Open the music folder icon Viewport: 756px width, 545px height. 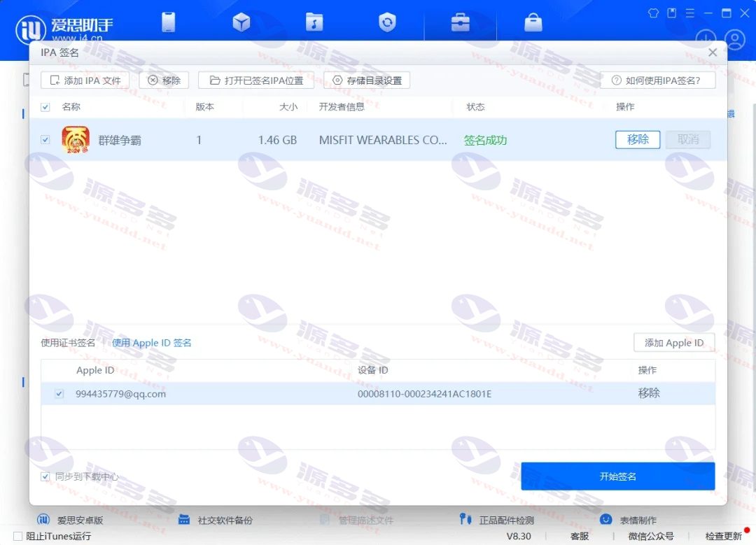tap(314, 22)
